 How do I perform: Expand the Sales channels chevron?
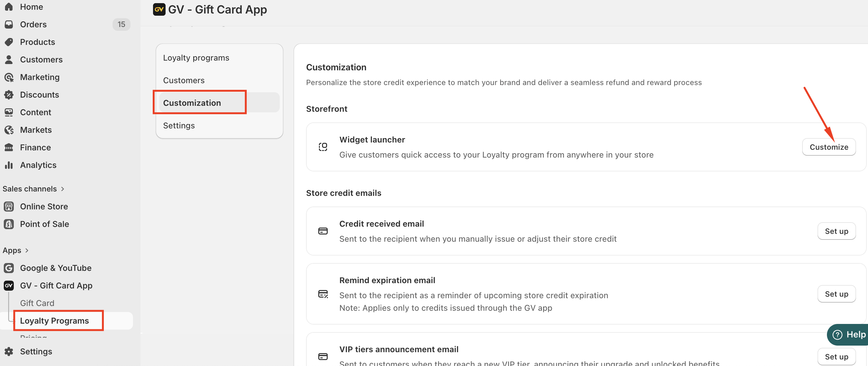[x=63, y=189]
